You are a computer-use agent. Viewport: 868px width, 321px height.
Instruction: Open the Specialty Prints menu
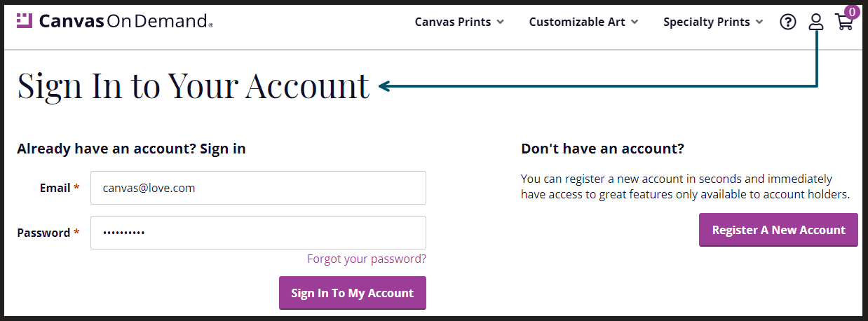click(713, 22)
